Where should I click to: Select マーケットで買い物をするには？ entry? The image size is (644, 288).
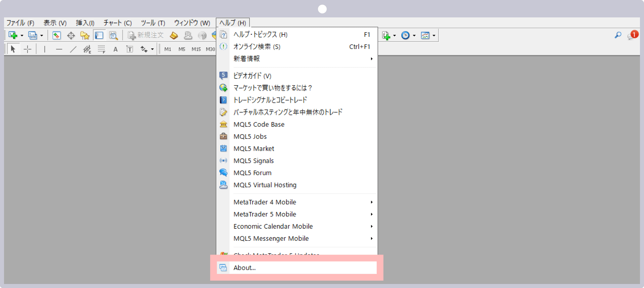point(297,88)
